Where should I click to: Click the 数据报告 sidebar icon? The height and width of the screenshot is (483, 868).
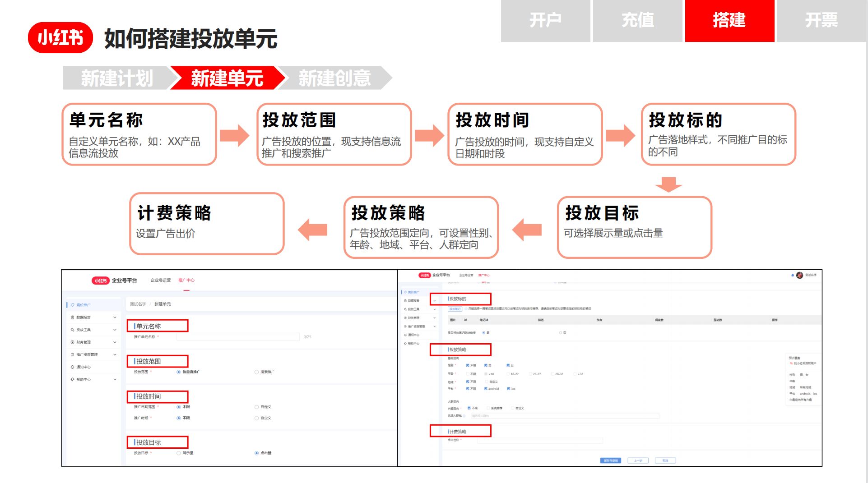click(x=73, y=317)
